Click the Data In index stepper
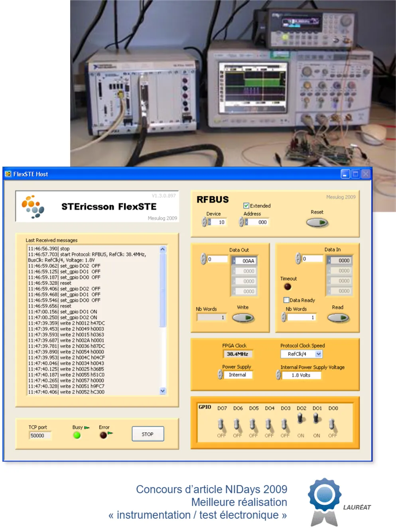The image size is (396, 532). (x=298, y=259)
